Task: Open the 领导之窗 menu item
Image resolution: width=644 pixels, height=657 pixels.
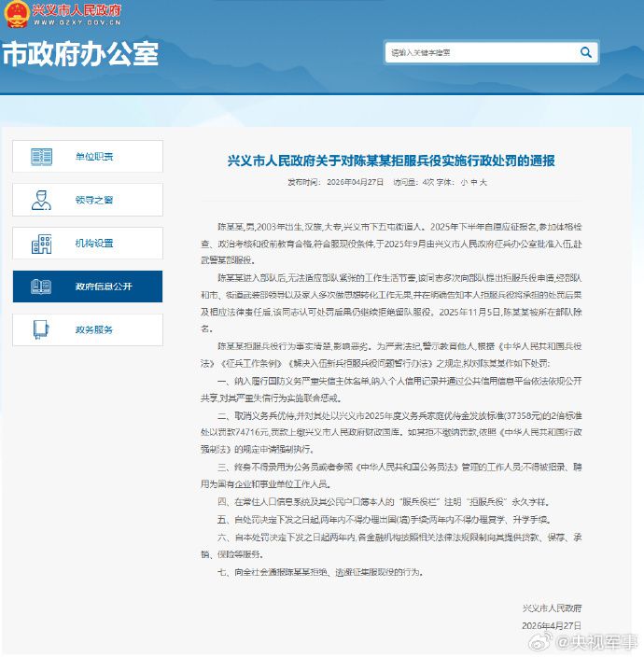Action: (x=94, y=200)
